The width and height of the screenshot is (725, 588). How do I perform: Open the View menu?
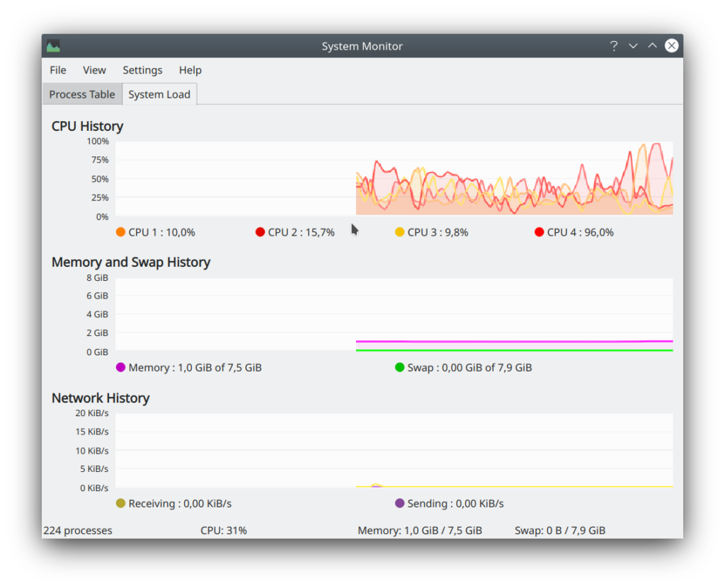[94, 70]
